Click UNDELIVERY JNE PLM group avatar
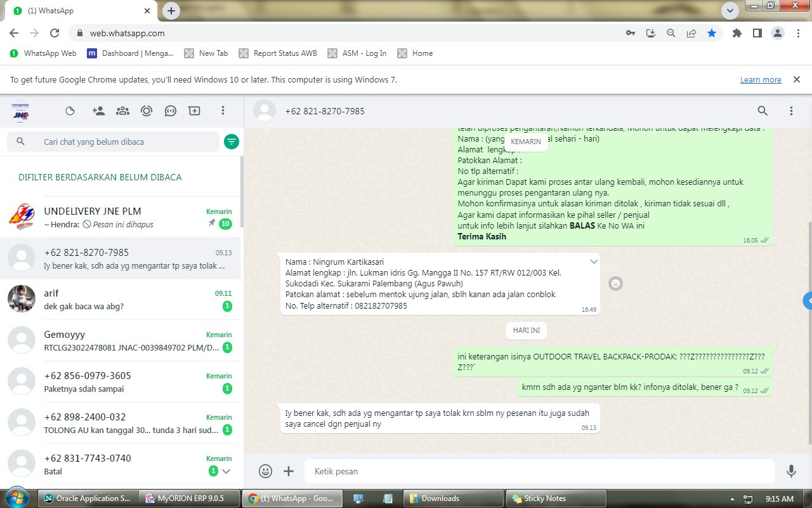The width and height of the screenshot is (812, 508). (22, 217)
